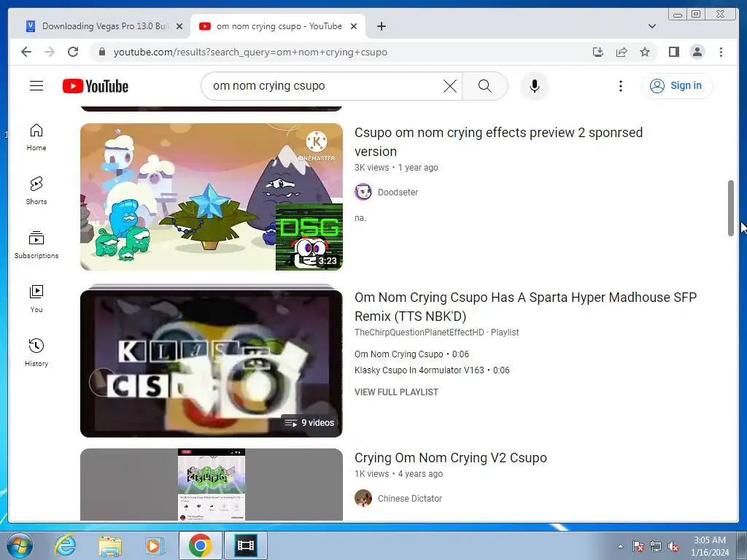Viewport: 747px width, 560px height.
Task: Click the taskbar clock 3:05 AM
Action: [x=710, y=540]
